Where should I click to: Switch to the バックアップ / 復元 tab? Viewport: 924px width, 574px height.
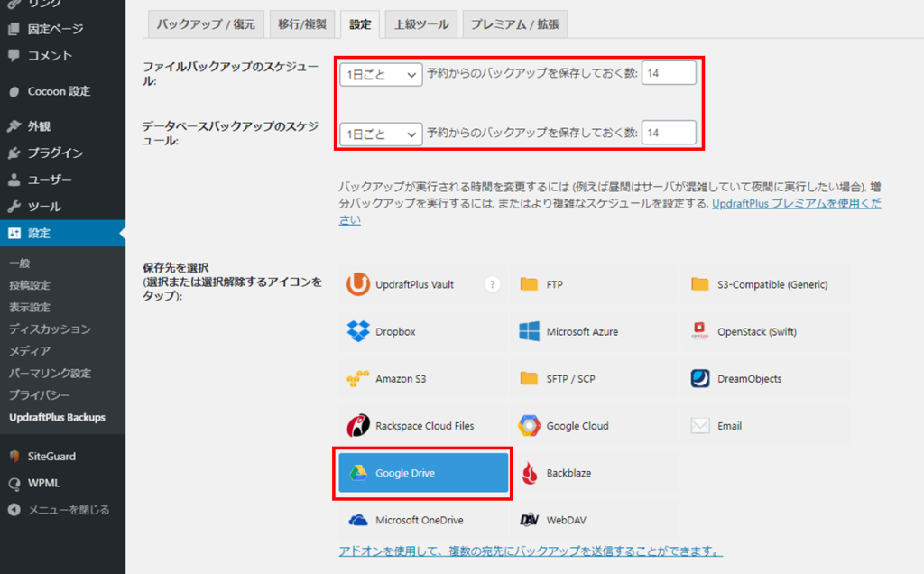point(206,24)
